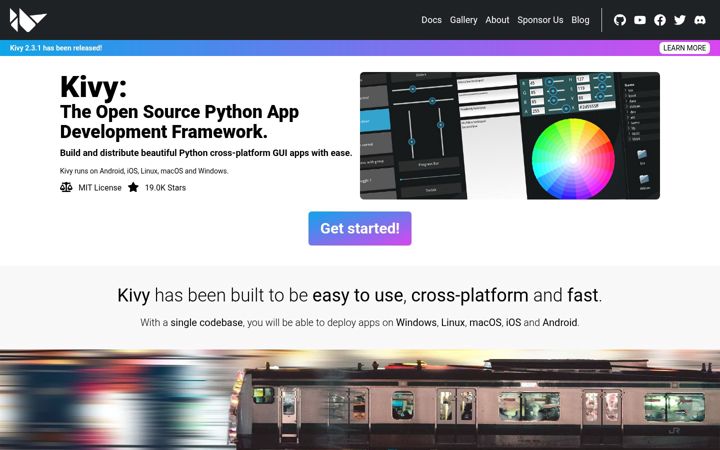The width and height of the screenshot is (720, 450).
Task: Click the 19.0K Stars text
Action: (x=165, y=187)
